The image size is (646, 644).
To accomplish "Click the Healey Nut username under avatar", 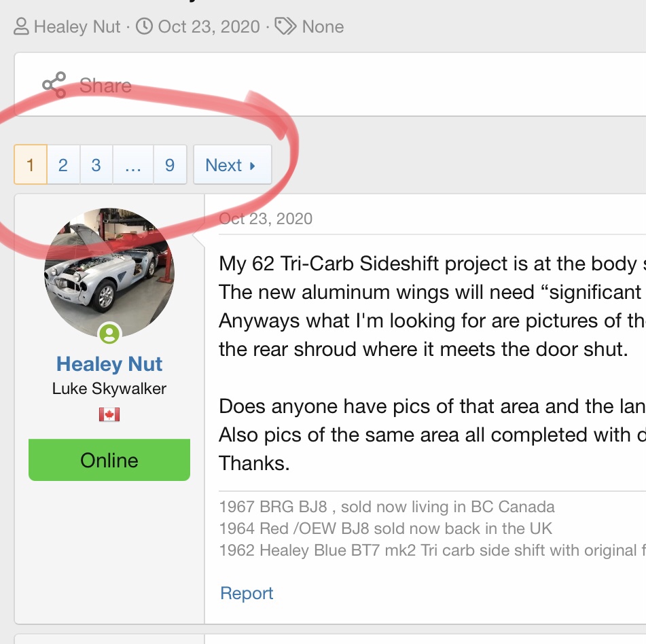I will [109, 364].
